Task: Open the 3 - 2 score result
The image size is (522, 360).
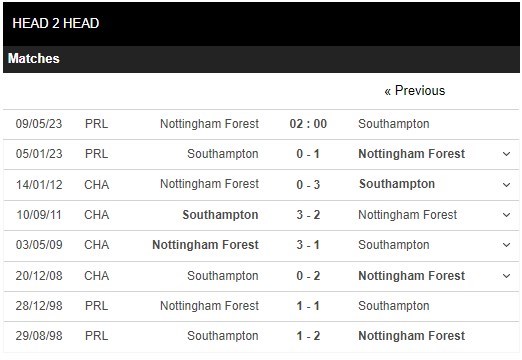Action: tap(308, 215)
